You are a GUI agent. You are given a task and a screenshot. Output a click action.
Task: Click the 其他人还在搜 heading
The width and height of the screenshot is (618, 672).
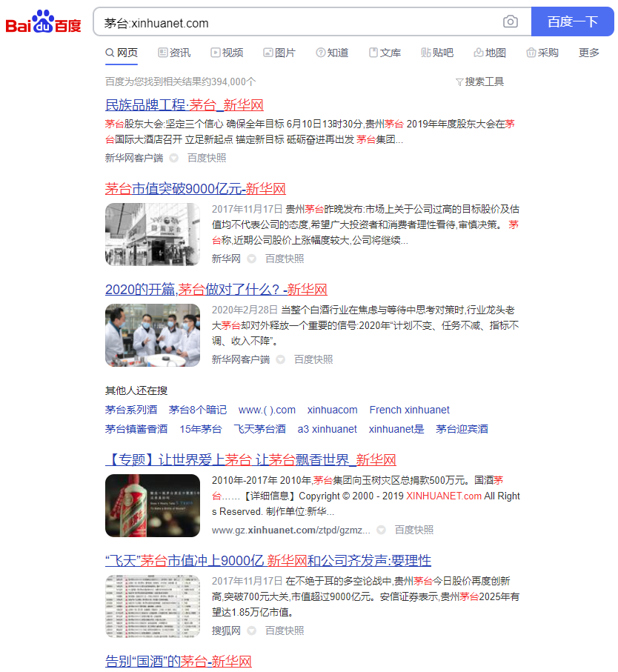pos(136,390)
